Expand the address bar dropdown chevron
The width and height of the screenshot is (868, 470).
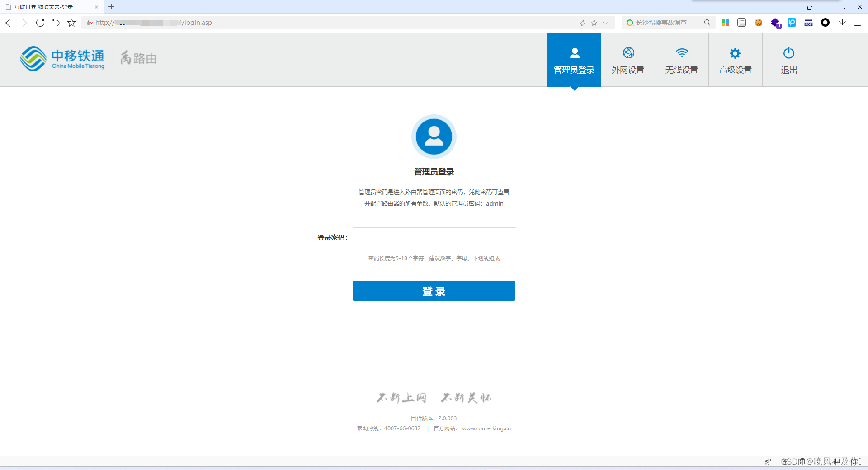pyautogui.click(x=605, y=23)
